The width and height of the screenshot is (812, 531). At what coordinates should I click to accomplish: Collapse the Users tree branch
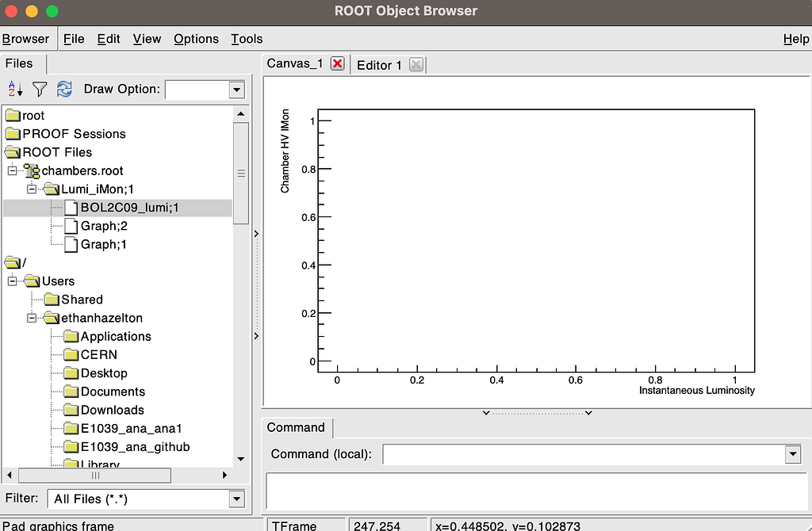11,281
